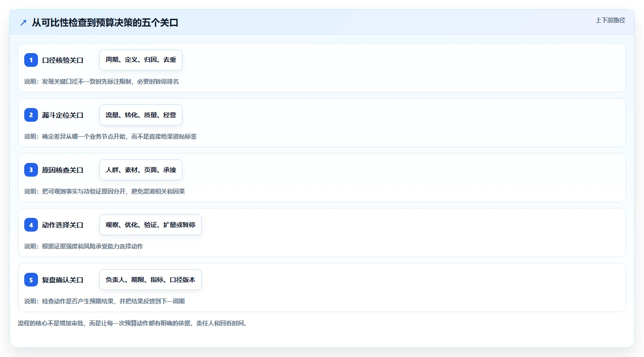Click the note about 根据证据强度和风险承受能力
Viewport: 644px width, 357px height.
pos(84,246)
